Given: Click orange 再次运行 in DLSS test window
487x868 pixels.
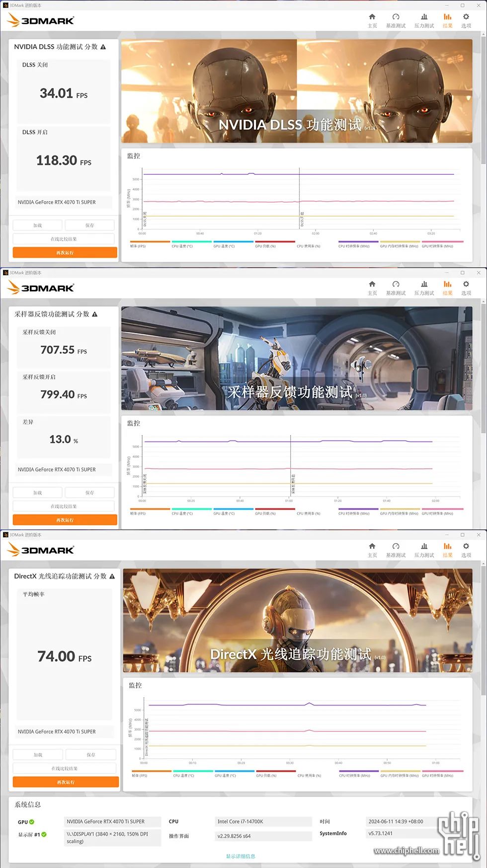Looking at the screenshot, I should [x=65, y=253].
